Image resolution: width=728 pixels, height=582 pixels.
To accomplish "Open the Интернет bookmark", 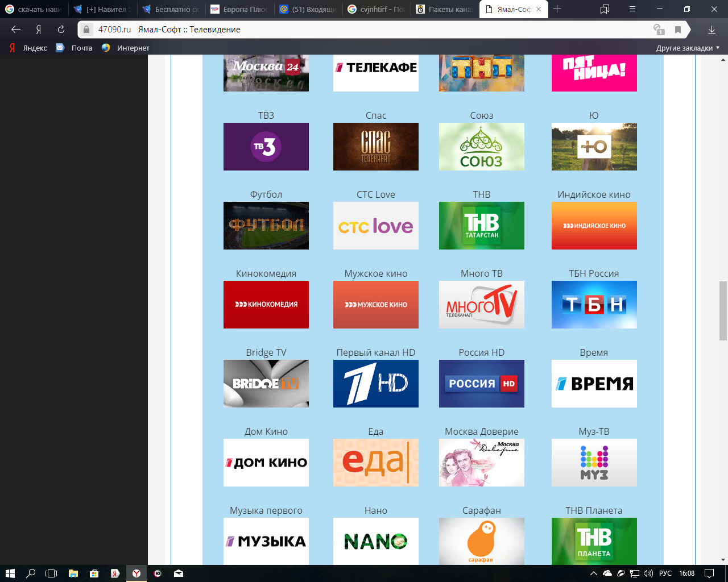I will click(126, 48).
